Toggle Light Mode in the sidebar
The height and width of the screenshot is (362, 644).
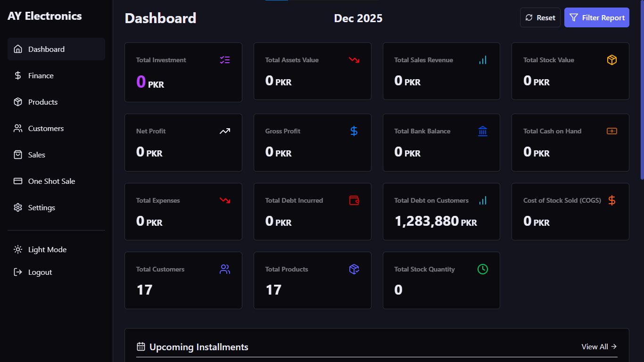point(47,249)
